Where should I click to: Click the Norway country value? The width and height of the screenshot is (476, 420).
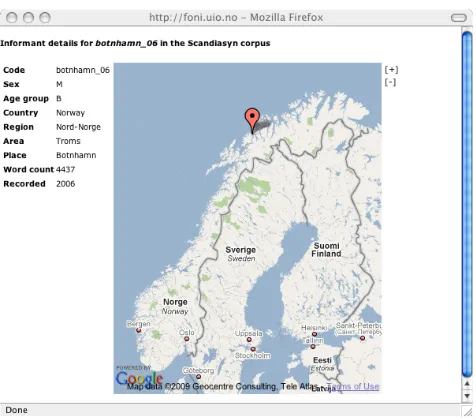pyautogui.click(x=70, y=113)
